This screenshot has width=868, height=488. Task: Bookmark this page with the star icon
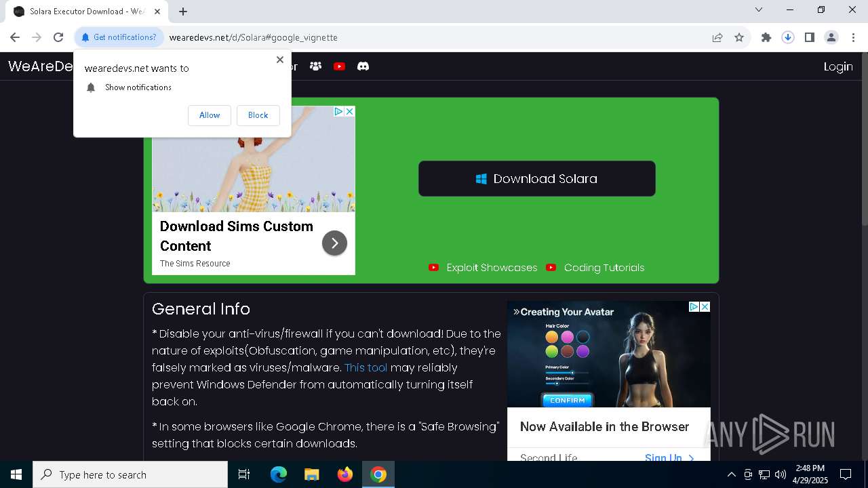click(x=739, y=37)
